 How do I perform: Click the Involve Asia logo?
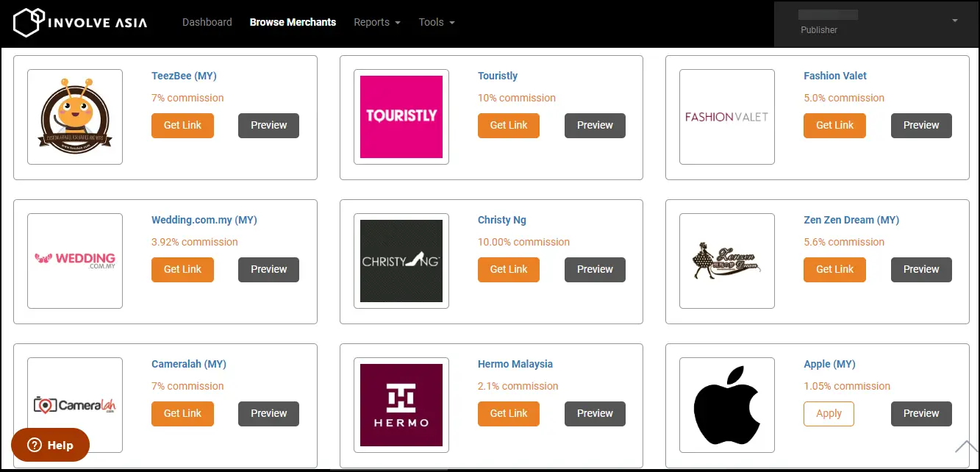pos(80,22)
